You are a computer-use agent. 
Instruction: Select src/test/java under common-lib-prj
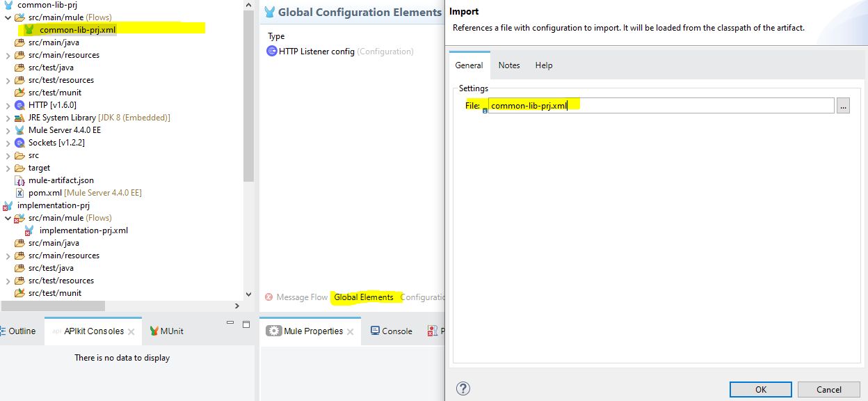(x=51, y=68)
